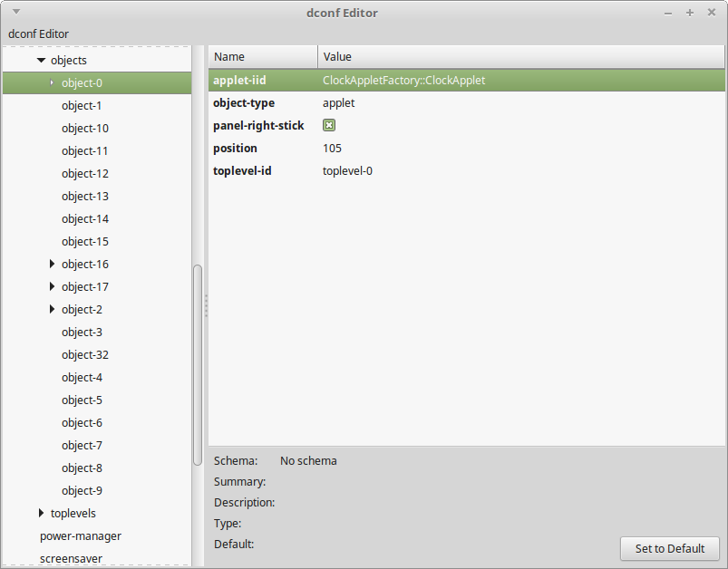Screen dimensions: 728x569
Task: Collapse the objects tree branch
Action: click(40, 60)
